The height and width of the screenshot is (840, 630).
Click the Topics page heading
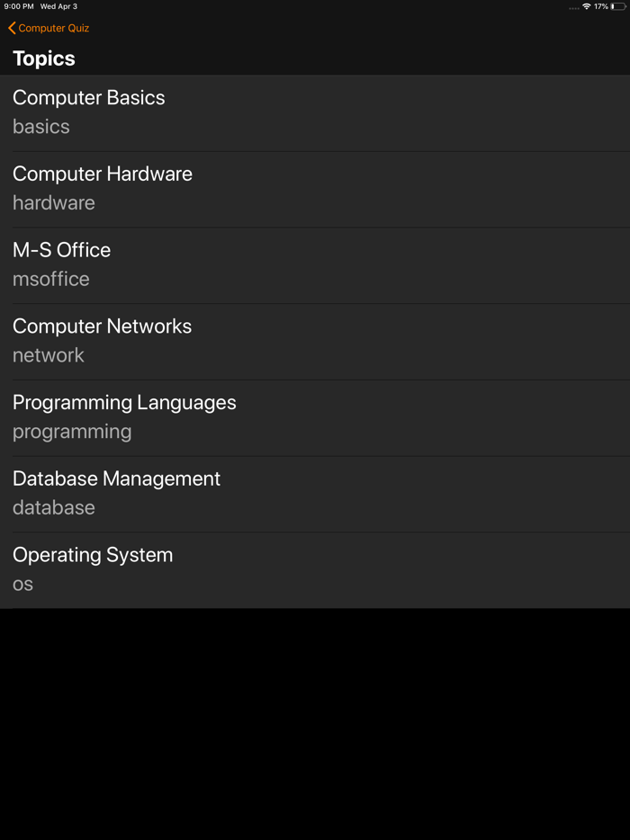pyautogui.click(x=44, y=58)
